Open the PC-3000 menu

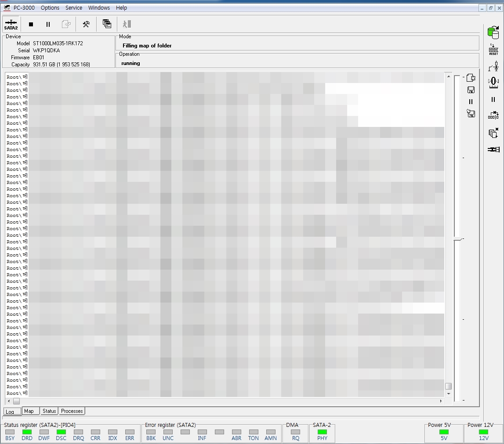(24, 8)
